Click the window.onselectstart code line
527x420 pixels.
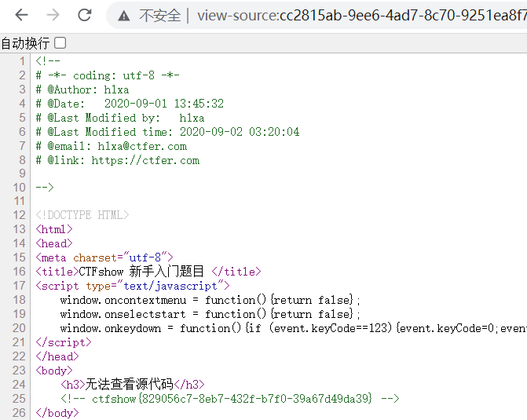[210, 314]
